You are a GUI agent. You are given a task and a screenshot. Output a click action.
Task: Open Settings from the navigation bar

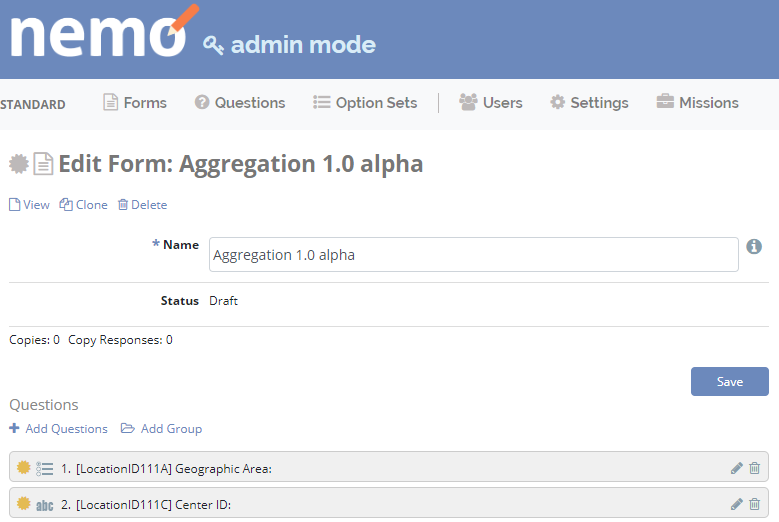pos(589,103)
